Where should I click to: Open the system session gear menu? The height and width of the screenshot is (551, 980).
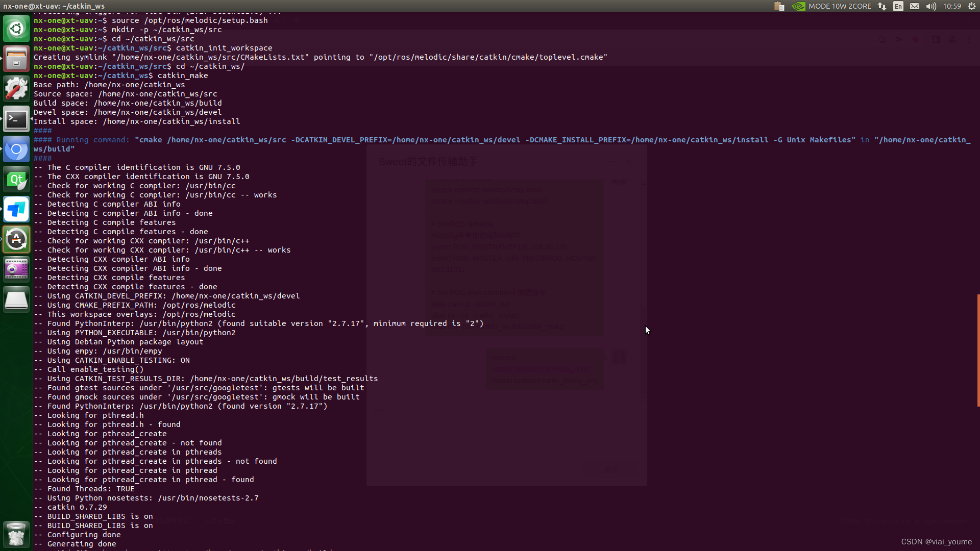[972, 6]
